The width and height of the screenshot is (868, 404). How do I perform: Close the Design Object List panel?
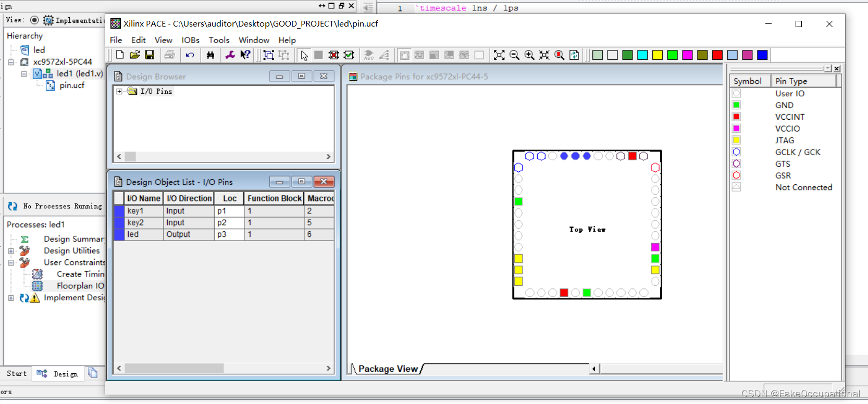pyautogui.click(x=324, y=182)
